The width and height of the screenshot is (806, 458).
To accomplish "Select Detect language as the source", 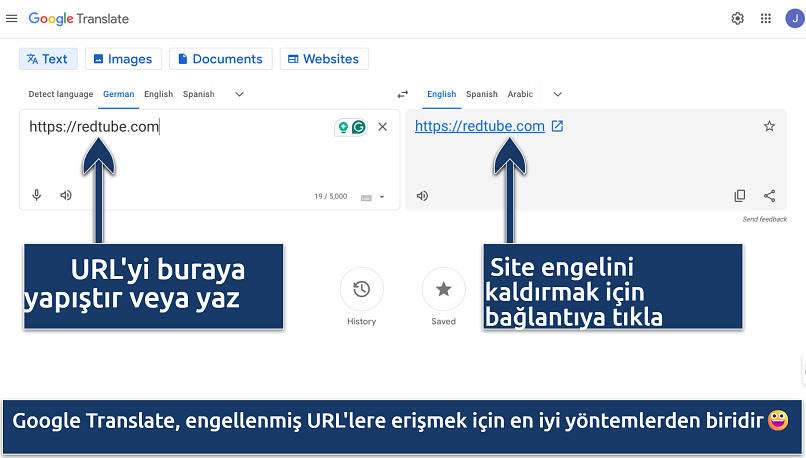I will tap(60, 94).
